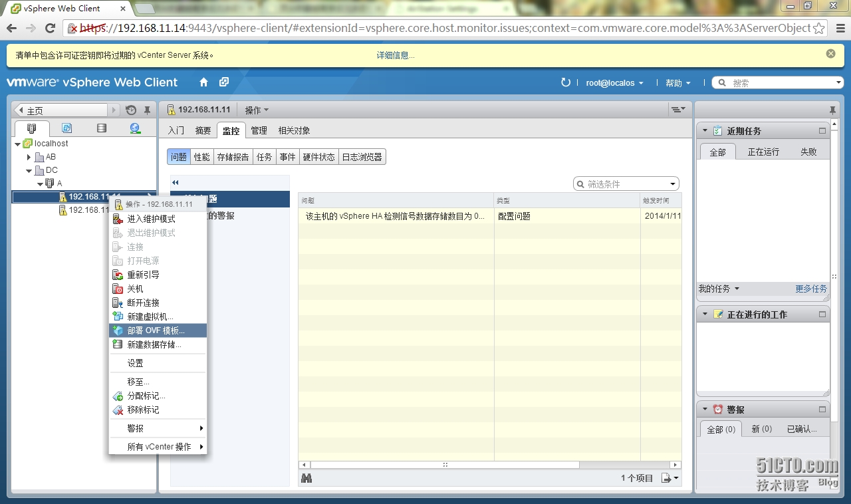Open the 性能 sub-tab
Viewport: 851px width, 504px height.
click(202, 157)
